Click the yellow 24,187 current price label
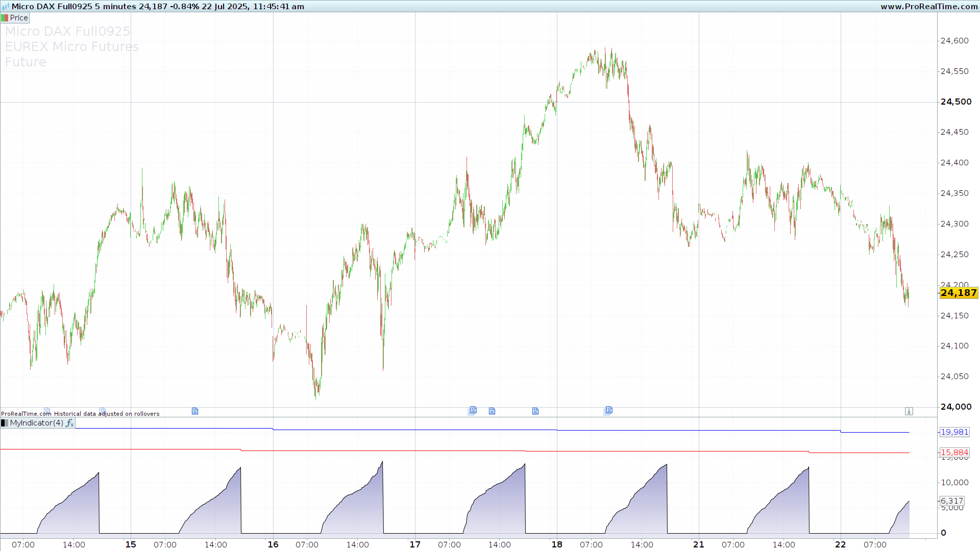The image size is (980, 551). (958, 293)
